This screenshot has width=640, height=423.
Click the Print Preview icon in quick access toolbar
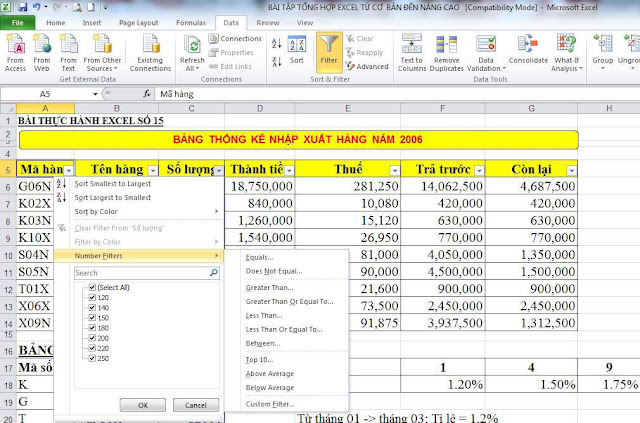77,7
